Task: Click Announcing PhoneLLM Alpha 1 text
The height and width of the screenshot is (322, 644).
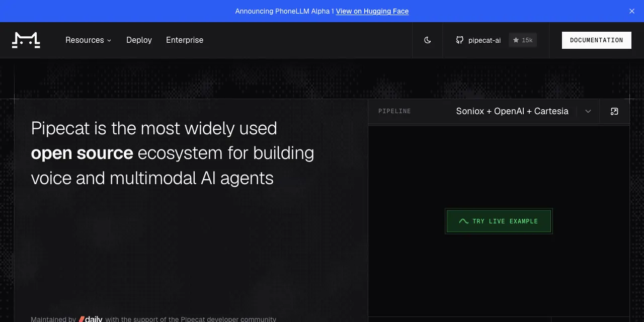Action: 284,11
